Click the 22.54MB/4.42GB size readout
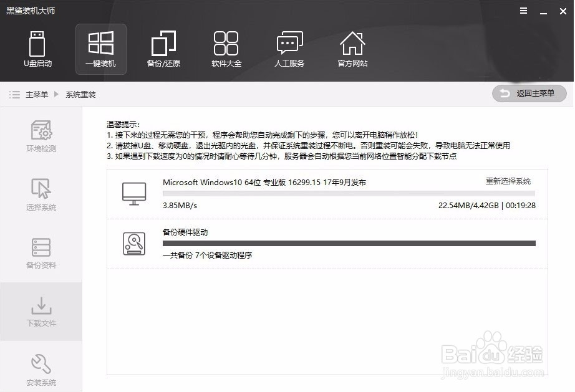The height and width of the screenshot is (392, 575). [x=468, y=206]
